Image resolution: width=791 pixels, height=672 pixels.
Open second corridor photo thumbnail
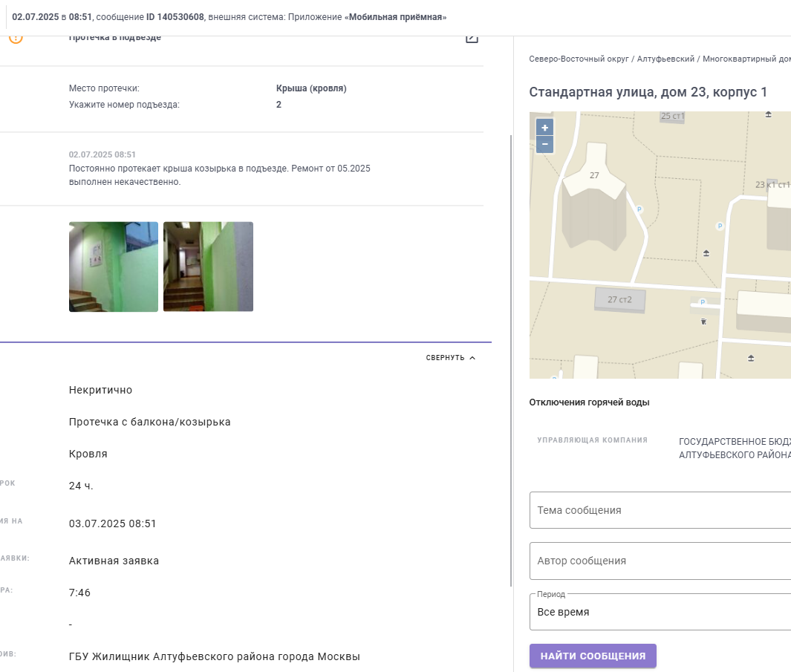pos(209,267)
